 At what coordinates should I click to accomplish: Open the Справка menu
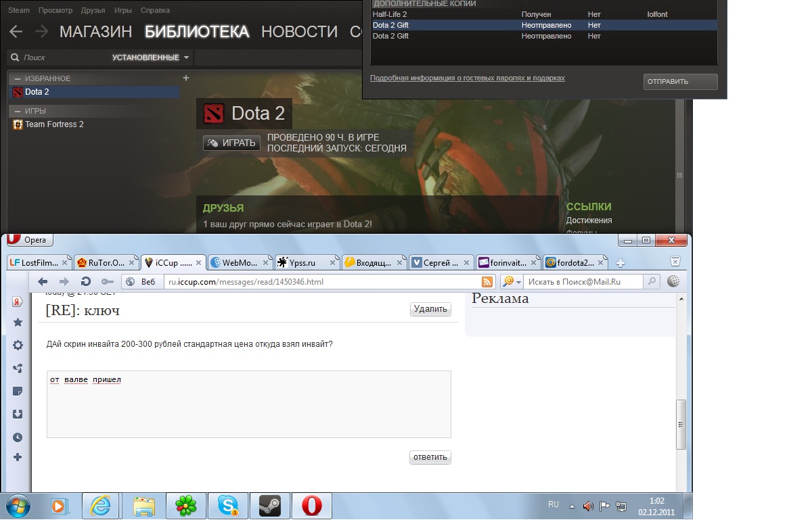coord(156,10)
